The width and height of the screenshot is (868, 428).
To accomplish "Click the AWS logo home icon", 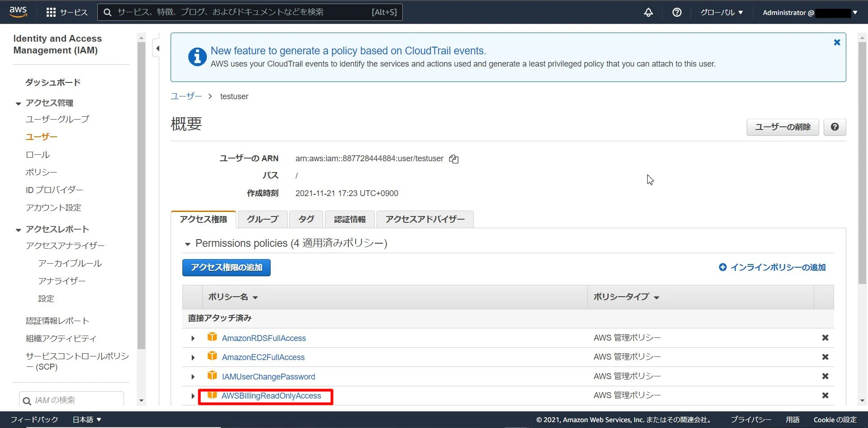I will pos(18,12).
